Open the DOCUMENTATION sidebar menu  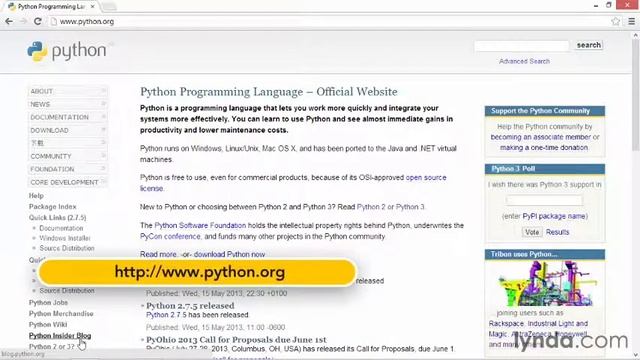67,117
